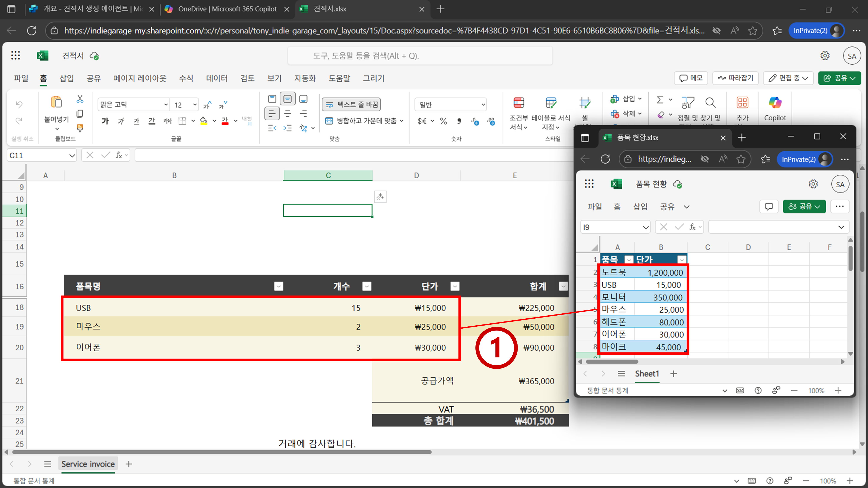Open the number format dropdown (일반)
868x488 pixels.
point(450,104)
